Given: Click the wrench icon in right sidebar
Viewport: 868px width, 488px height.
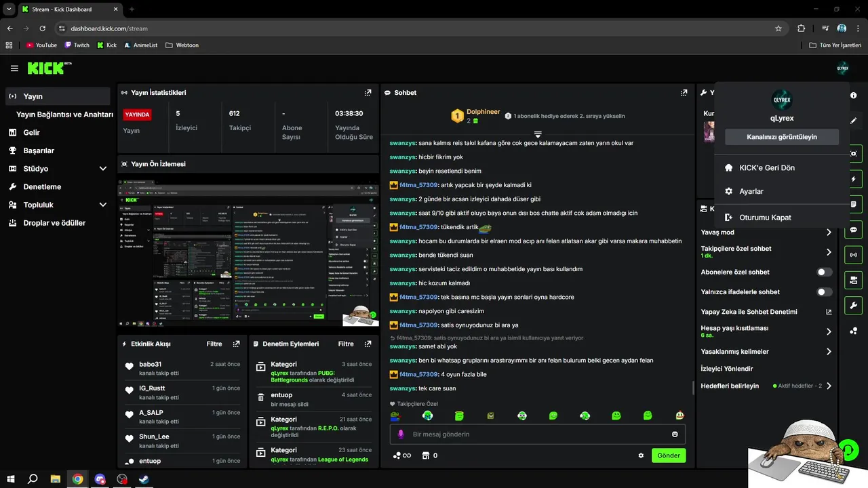Looking at the screenshot, I should (853, 305).
